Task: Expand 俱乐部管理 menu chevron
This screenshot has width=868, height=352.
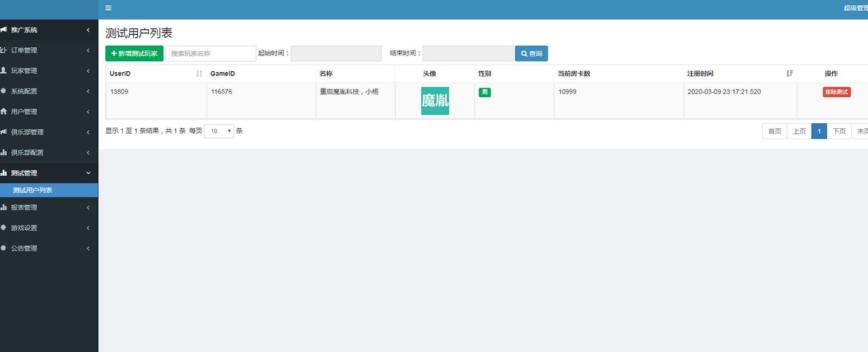Action: tap(88, 132)
